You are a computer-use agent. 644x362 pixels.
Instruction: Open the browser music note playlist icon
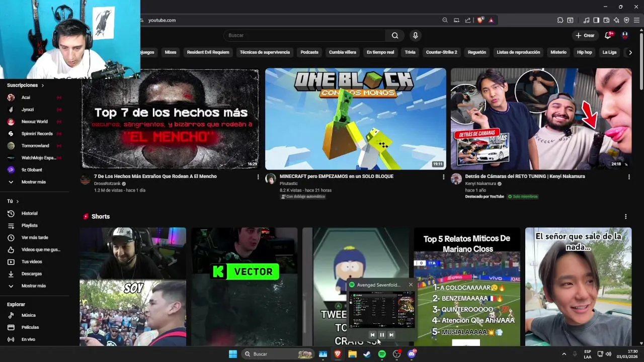click(587, 20)
